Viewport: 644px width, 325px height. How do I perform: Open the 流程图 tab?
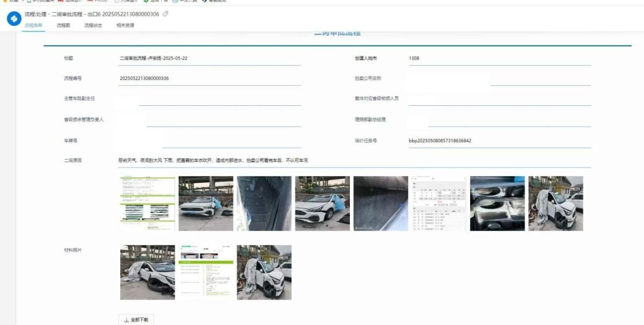tap(63, 26)
